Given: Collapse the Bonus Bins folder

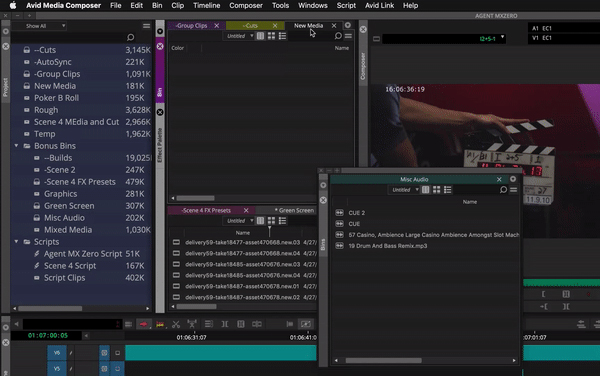Looking at the screenshot, I should [16, 146].
